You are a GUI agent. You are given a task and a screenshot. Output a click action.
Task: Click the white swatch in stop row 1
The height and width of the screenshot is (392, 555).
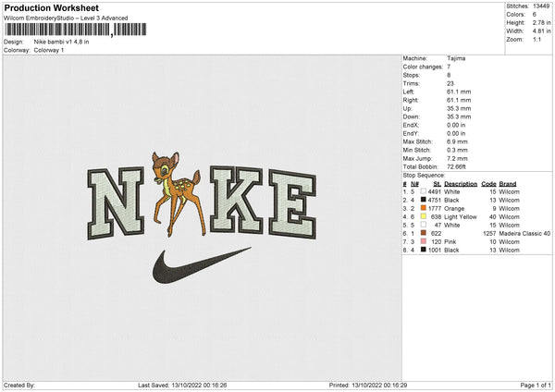click(x=424, y=191)
